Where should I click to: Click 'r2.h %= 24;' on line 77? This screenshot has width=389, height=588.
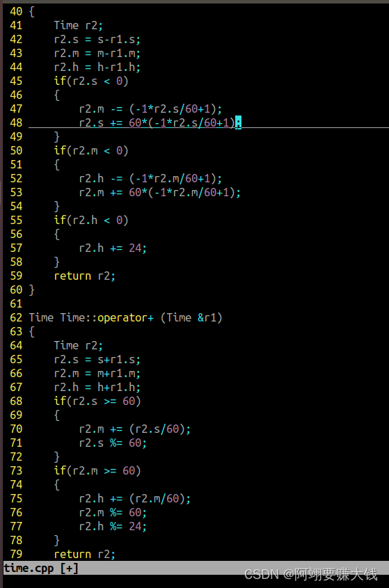coord(113,527)
